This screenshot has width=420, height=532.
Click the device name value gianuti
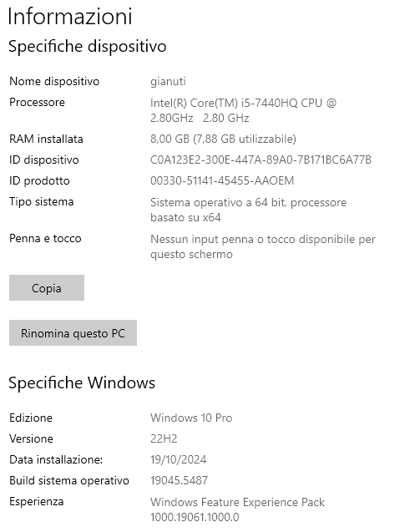point(168,82)
